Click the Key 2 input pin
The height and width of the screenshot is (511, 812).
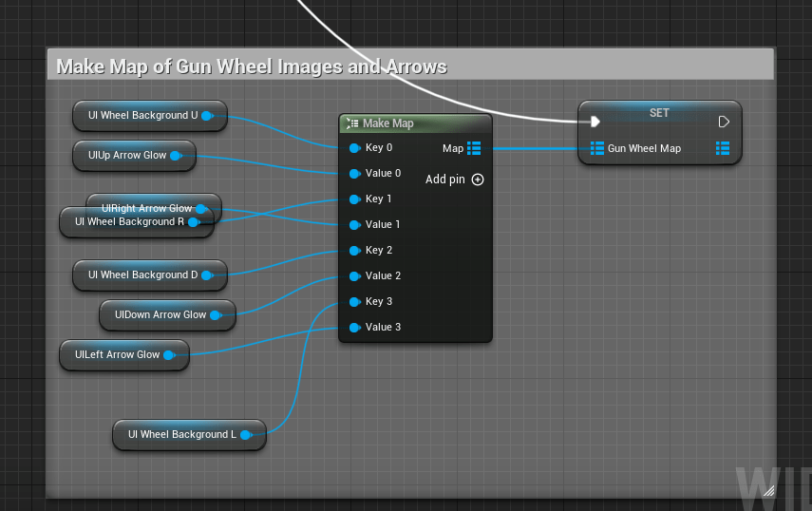354,251
